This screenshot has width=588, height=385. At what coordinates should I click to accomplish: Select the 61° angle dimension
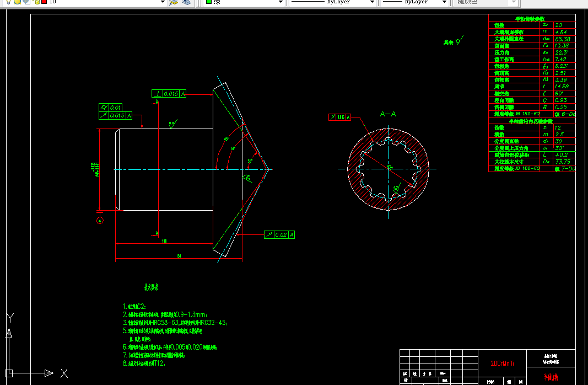pos(233,148)
